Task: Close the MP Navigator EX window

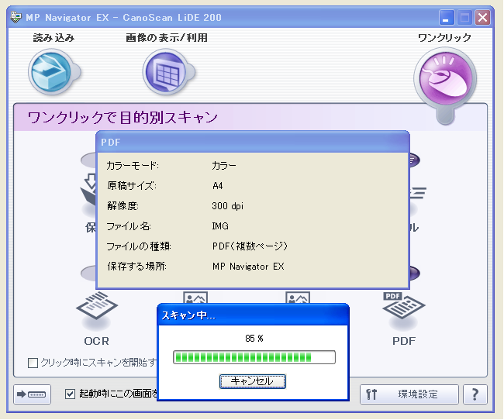Action: (x=482, y=17)
